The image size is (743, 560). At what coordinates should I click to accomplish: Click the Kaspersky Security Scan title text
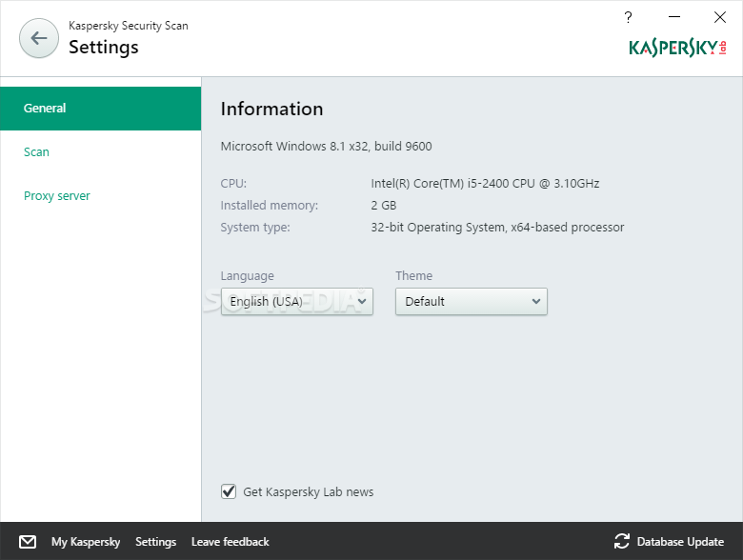tap(129, 26)
